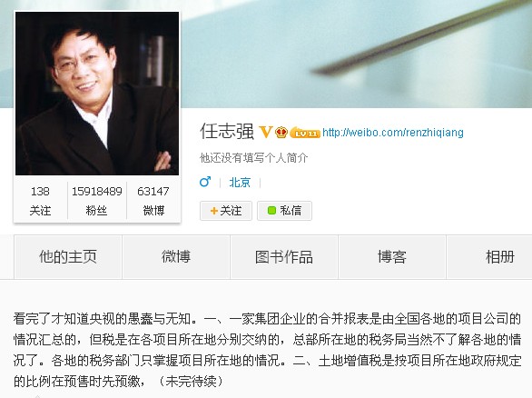This screenshot has width=532, height=398.
Task: Click the green message icon on 私信
Action: click(271, 211)
